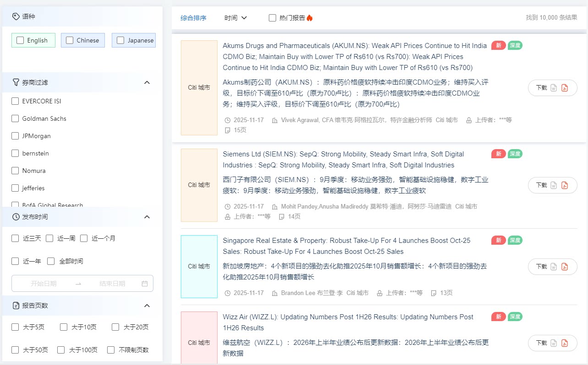588x365 pixels.
Task: Click the flame icon next to 热门报告
Action: 310,18
